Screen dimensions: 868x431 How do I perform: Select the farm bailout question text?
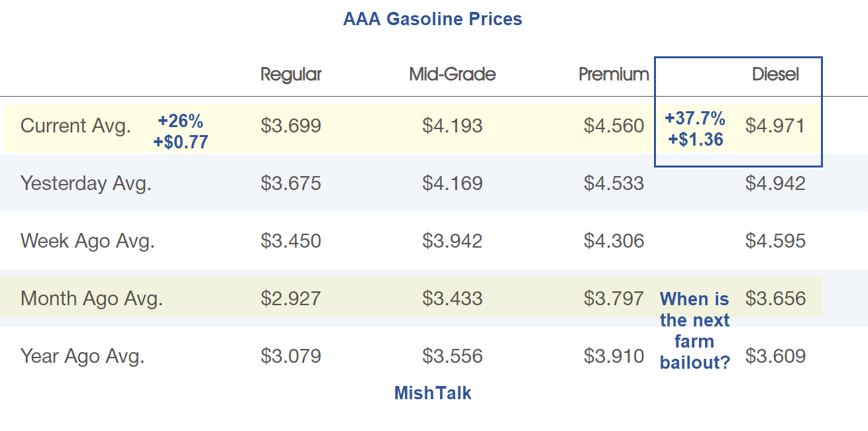(x=694, y=331)
